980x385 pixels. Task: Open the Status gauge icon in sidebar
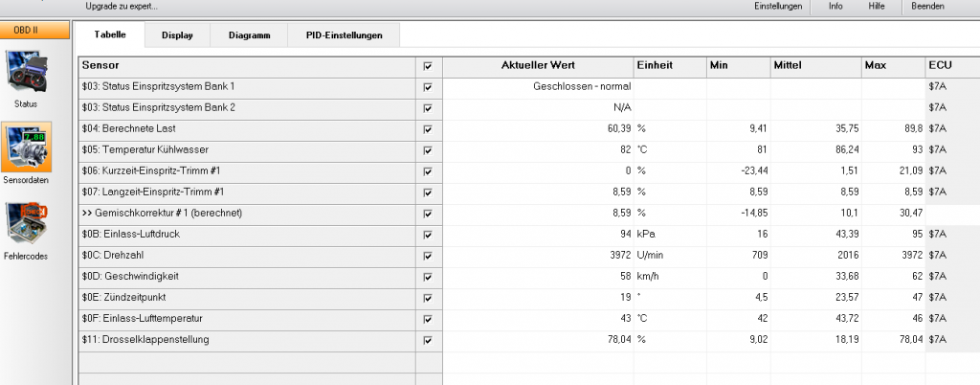coord(26,71)
